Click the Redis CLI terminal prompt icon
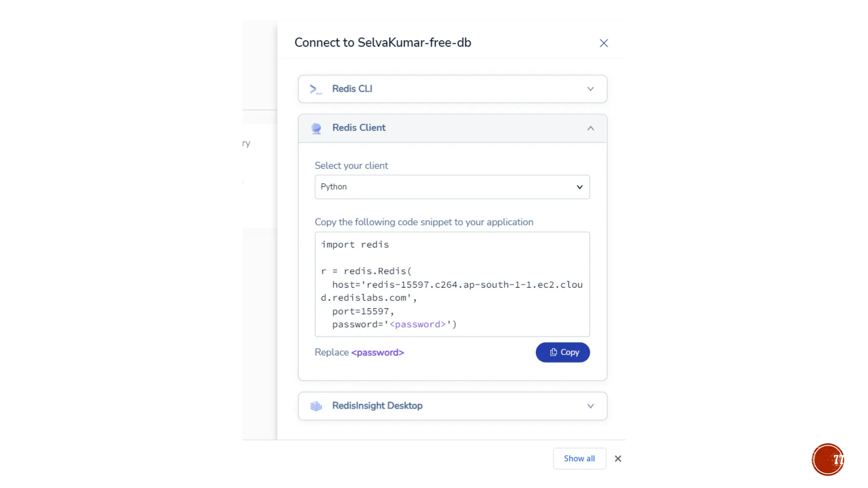868x488 pixels. 316,89
